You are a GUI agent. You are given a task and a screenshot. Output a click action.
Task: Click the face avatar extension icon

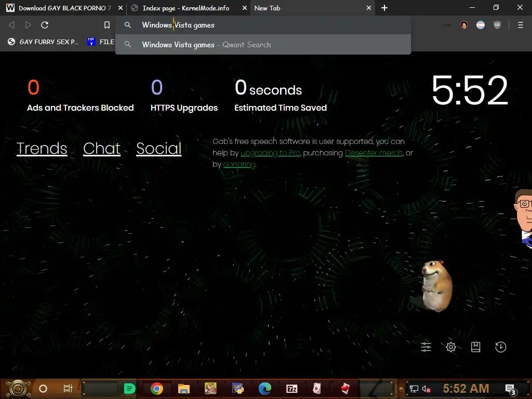464,25
